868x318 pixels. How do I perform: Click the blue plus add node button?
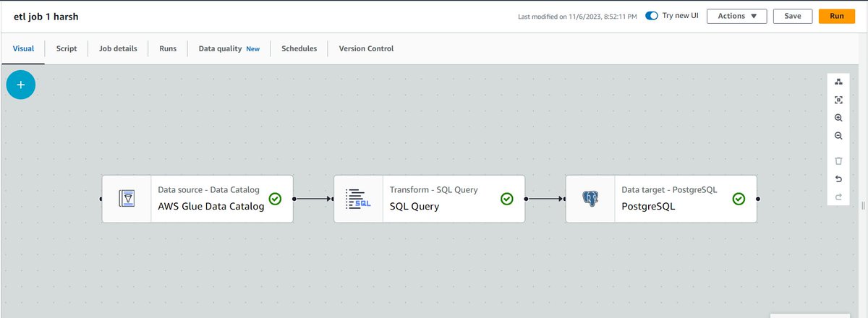[x=21, y=85]
